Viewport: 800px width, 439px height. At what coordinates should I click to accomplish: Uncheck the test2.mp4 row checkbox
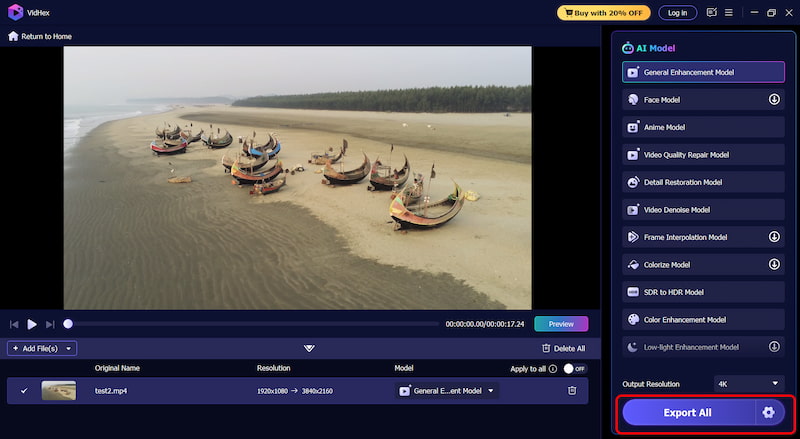click(x=24, y=391)
